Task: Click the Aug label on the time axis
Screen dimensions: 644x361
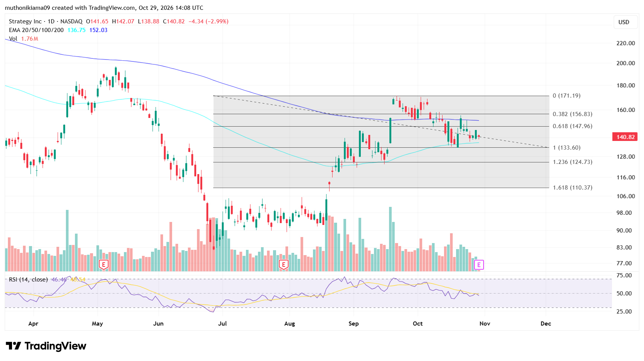Action: click(x=290, y=324)
